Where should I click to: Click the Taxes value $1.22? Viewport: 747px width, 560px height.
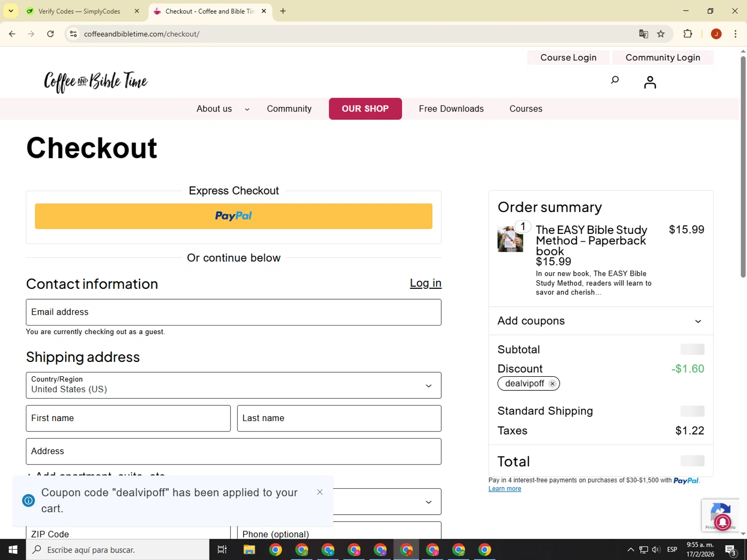tap(690, 431)
